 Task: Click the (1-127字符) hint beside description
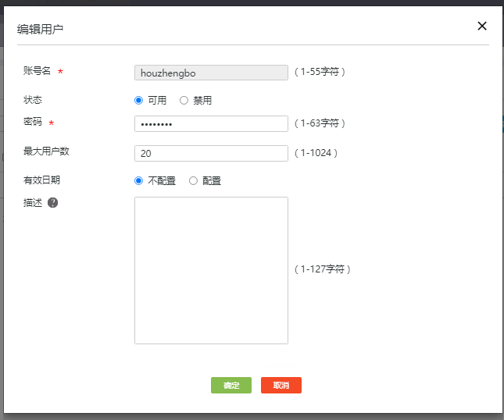[x=323, y=269]
